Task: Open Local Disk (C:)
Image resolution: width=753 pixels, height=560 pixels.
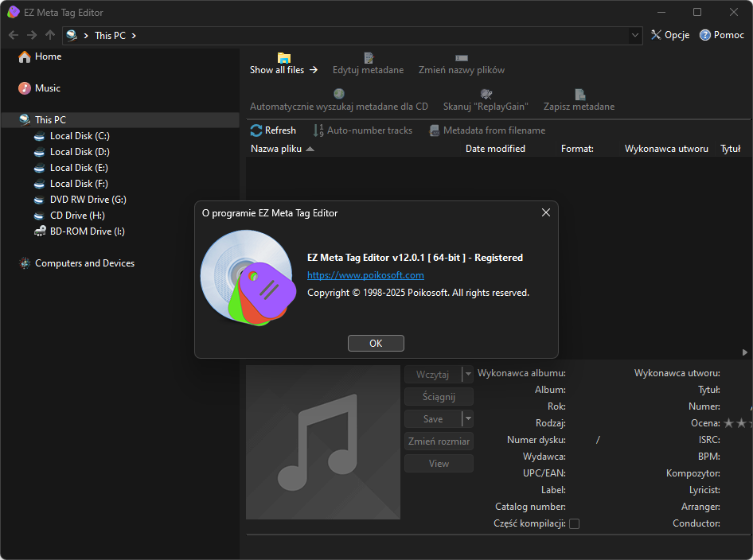Action: [x=72, y=136]
